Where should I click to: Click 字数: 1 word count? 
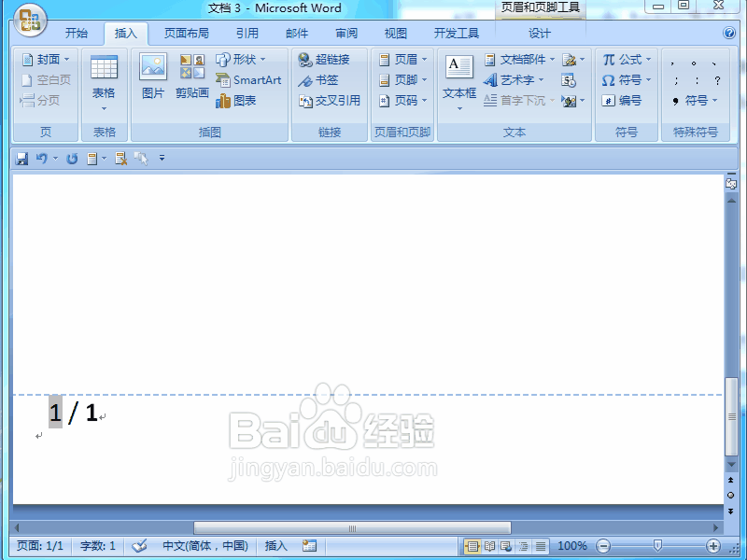point(98,546)
